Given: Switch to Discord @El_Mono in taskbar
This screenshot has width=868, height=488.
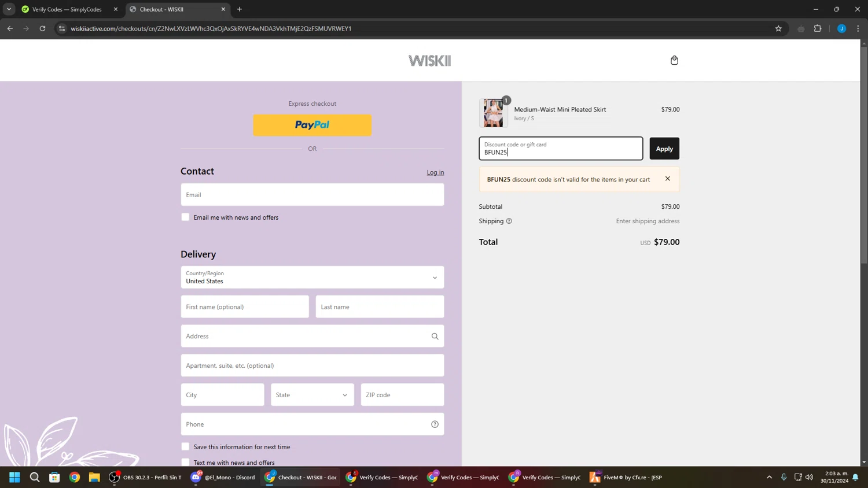Looking at the screenshot, I should 223,477.
